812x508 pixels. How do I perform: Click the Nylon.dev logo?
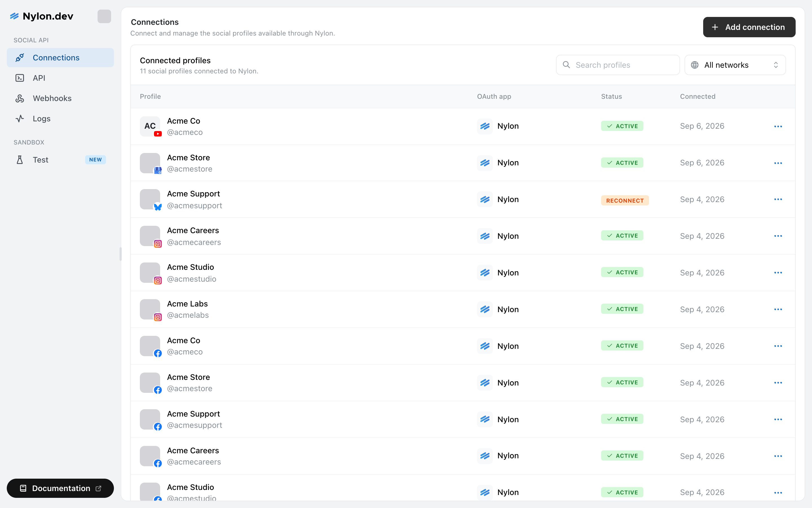[x=42, y=16]
